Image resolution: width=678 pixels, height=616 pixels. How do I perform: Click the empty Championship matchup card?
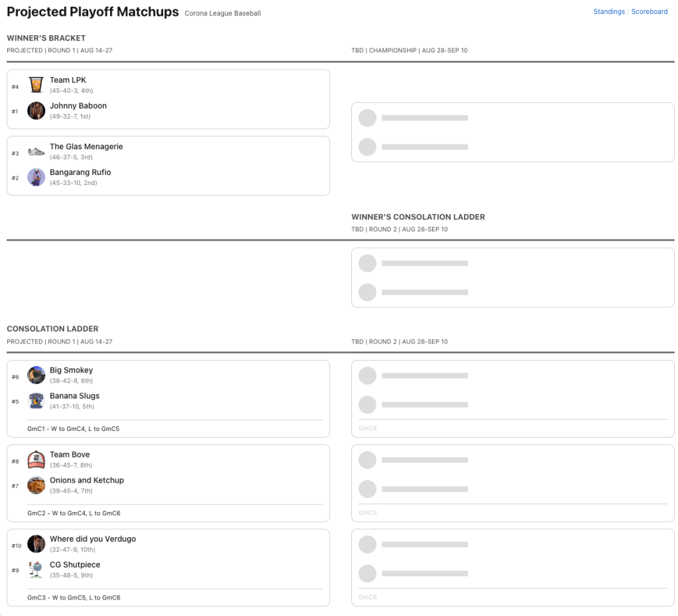[512, 132]
